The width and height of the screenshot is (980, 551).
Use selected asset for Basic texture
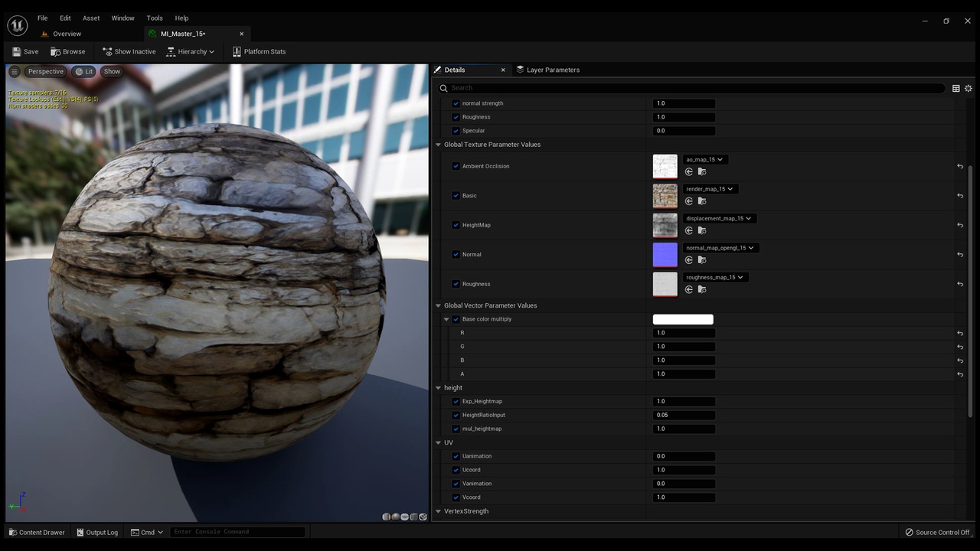(x=688, y=201)
